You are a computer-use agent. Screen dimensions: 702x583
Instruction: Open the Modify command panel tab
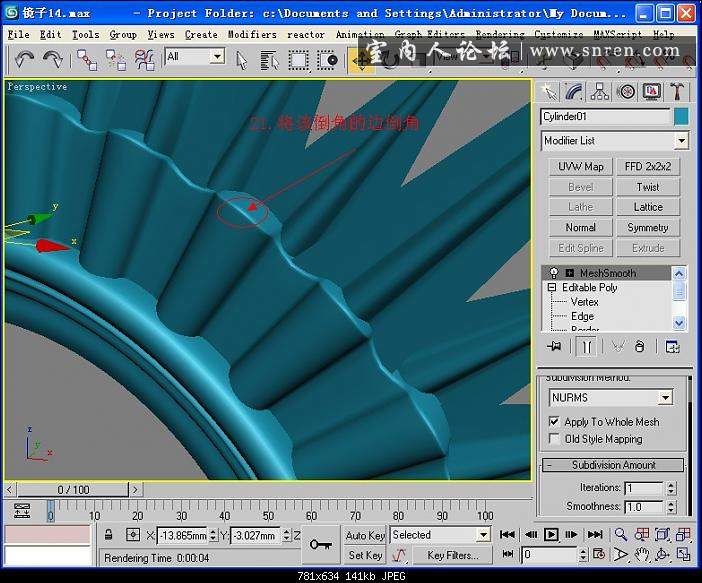click(x=574, y=92)
